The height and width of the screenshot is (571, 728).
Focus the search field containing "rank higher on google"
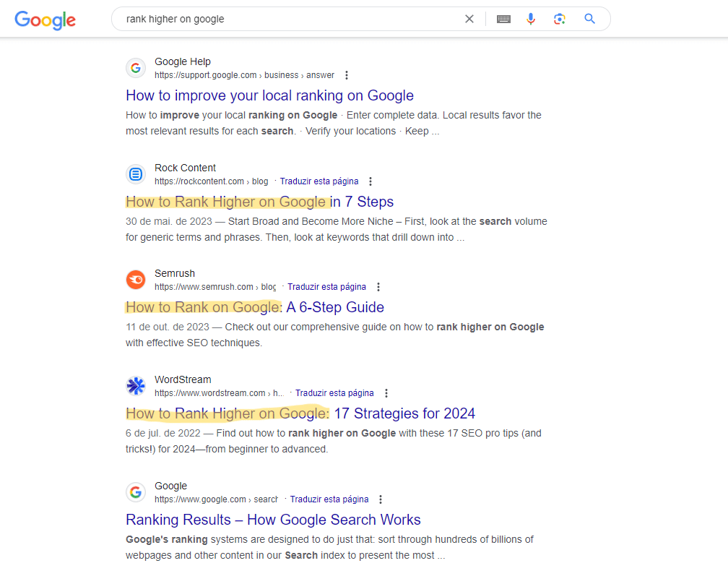(289, 19)
